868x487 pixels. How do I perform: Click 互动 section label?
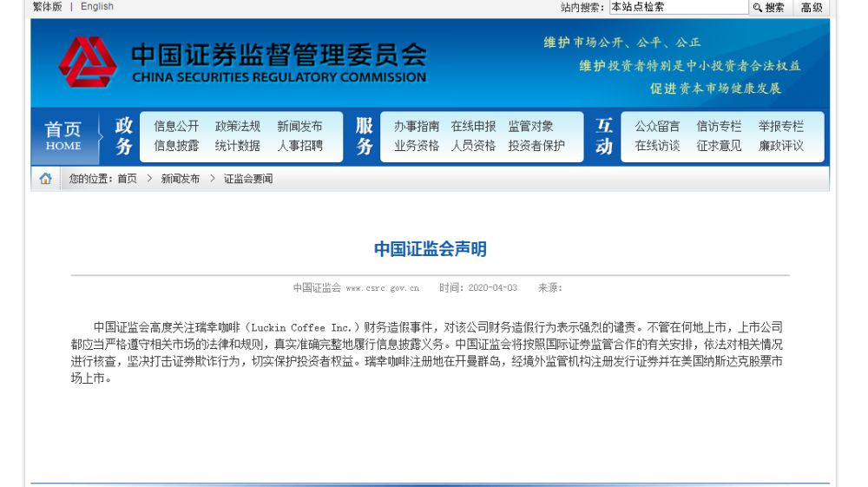[604, 136]
